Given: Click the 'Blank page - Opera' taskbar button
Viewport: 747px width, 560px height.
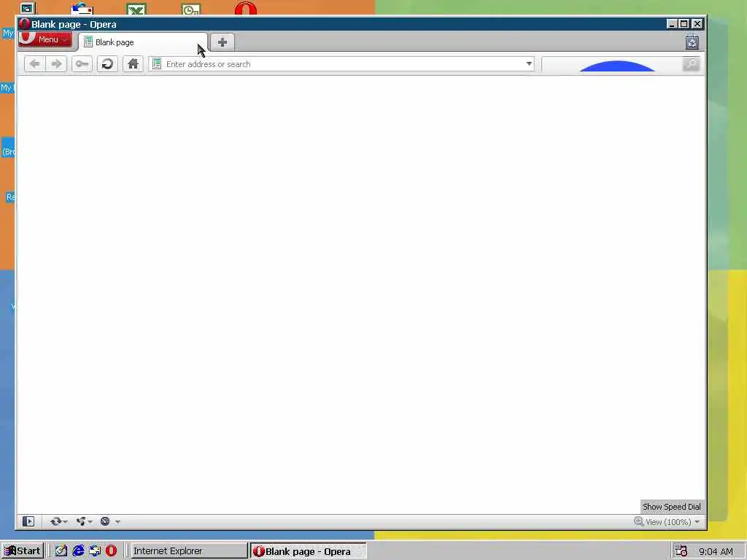Looking at the screenshot, I should pos(309,551).
